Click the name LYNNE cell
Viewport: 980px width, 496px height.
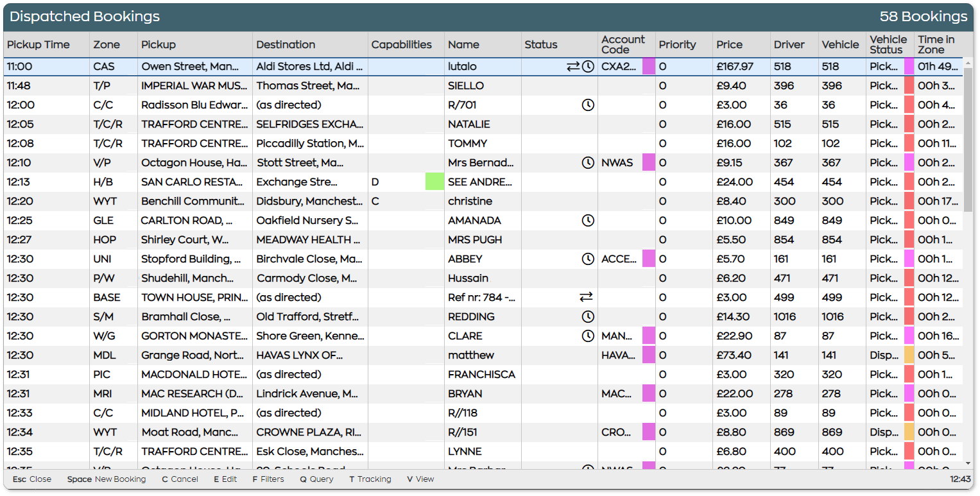click(483, 451)
